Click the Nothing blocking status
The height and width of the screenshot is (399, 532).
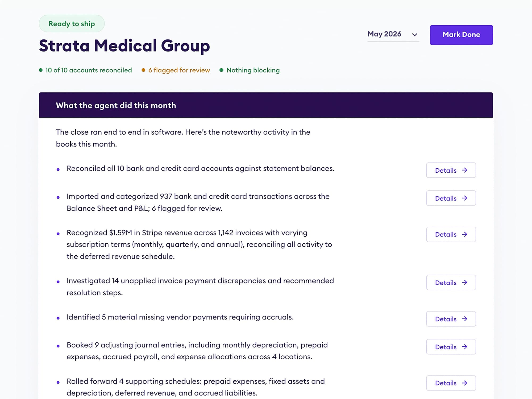click(250, 70)
